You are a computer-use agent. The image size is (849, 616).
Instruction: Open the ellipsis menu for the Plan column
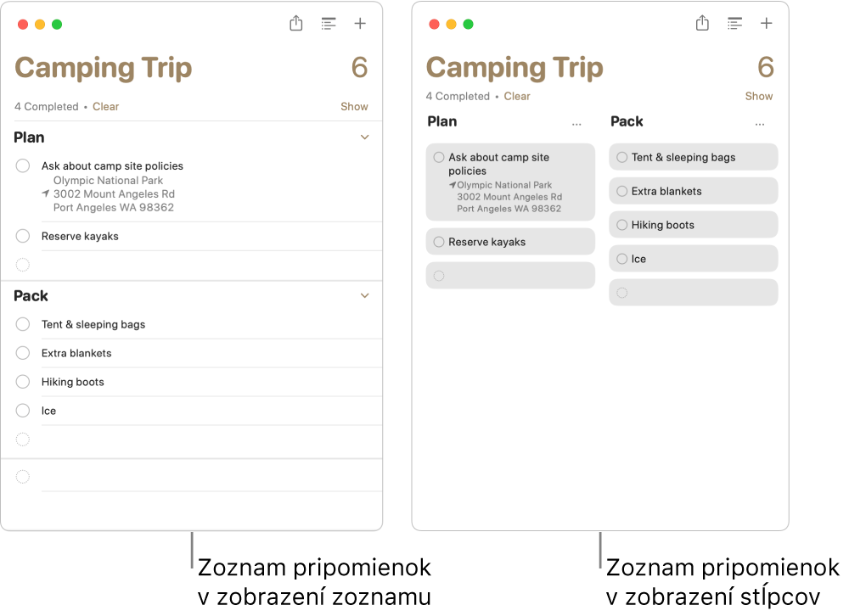pyautogui.click(x=576, y=124)
